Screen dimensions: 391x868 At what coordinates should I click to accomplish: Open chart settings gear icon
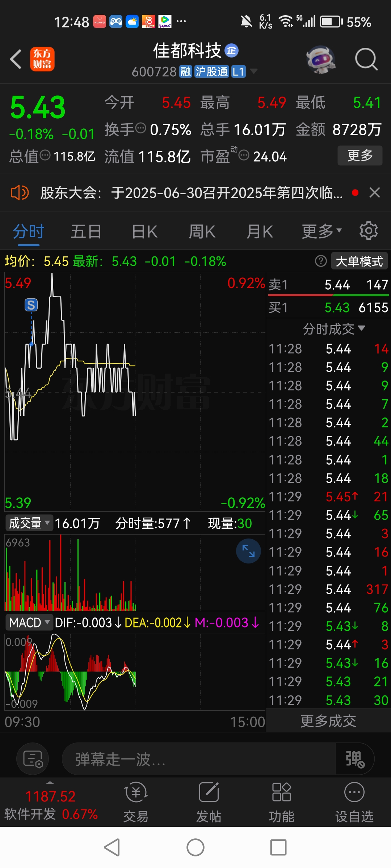(x=369, y=231)
